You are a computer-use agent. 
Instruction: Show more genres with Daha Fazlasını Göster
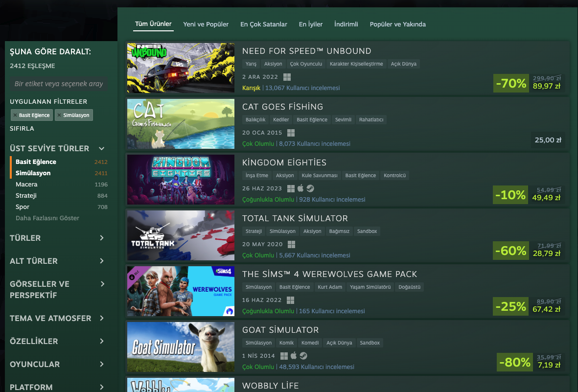click(x=47, y=218)
